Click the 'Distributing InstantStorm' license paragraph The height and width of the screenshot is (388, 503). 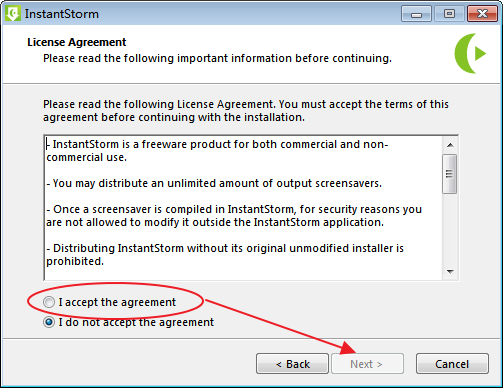225,255
